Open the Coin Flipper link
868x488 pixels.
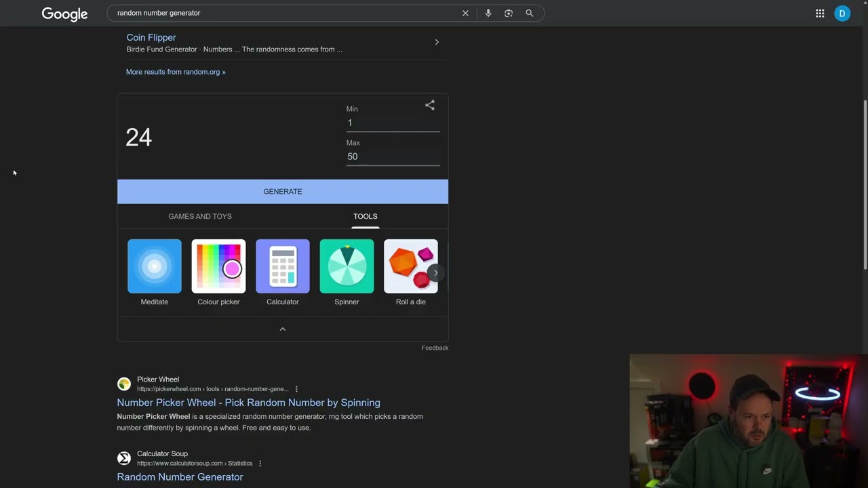tap(151, 37)
